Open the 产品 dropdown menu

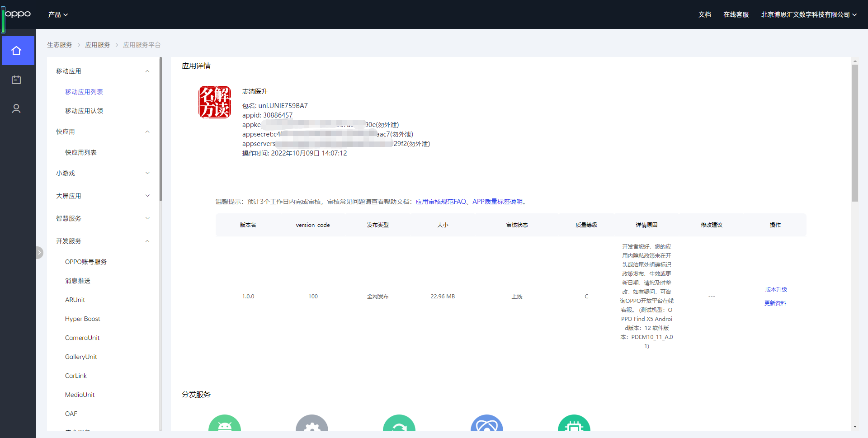58,14
